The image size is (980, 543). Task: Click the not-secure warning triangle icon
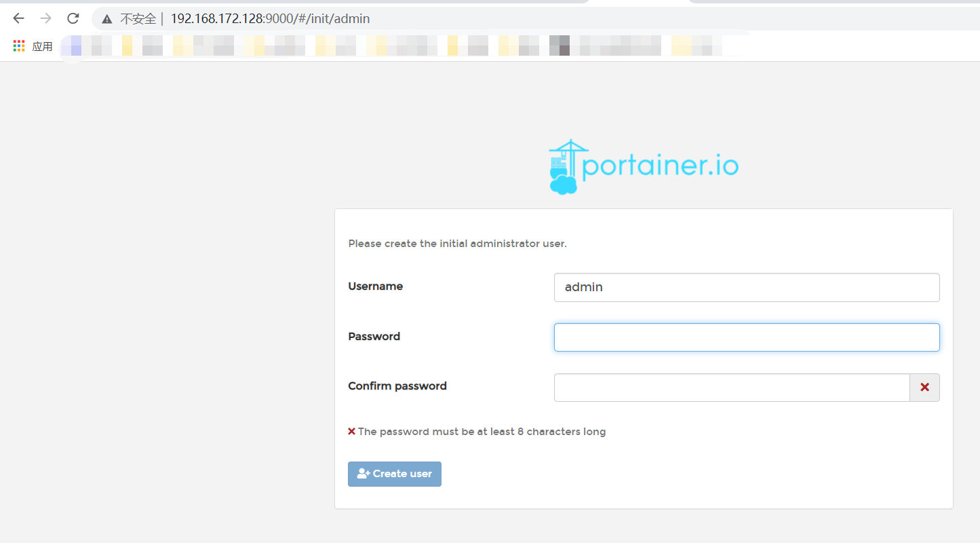click(106, 19)
